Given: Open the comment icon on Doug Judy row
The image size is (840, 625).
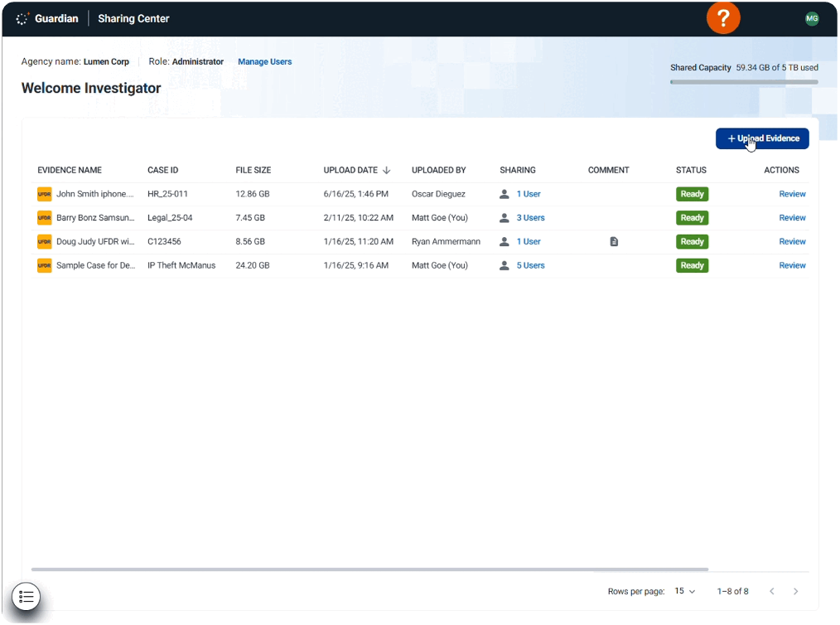Looking at the screenshot, I should pyautogui.click(x=614, y=242).
